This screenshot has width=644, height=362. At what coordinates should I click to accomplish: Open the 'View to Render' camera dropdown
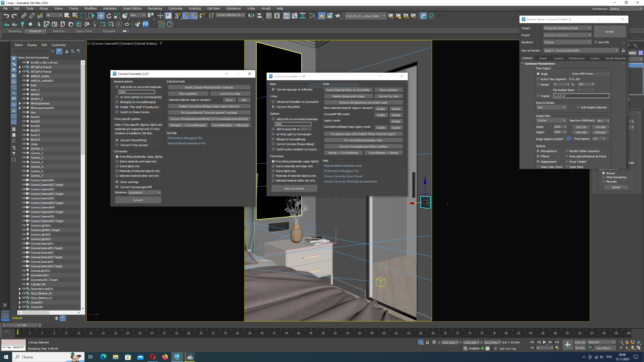tap(581, 51)
